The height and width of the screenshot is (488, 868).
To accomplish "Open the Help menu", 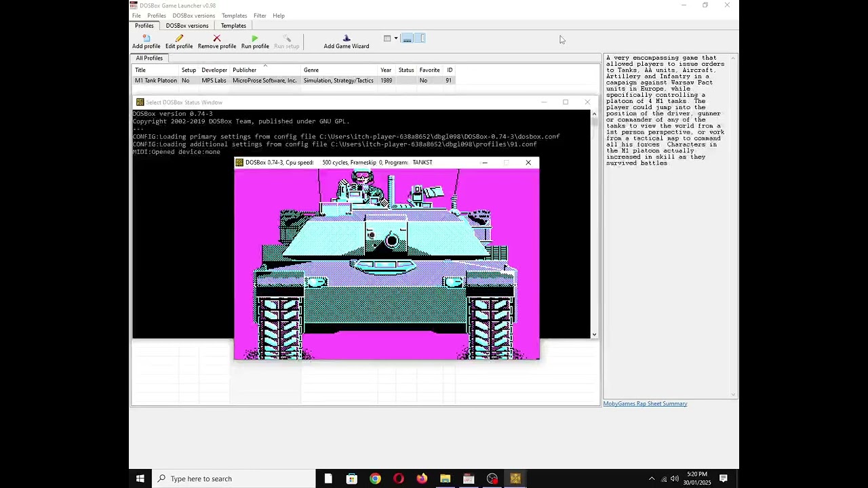I will click(x=279, y=16).
